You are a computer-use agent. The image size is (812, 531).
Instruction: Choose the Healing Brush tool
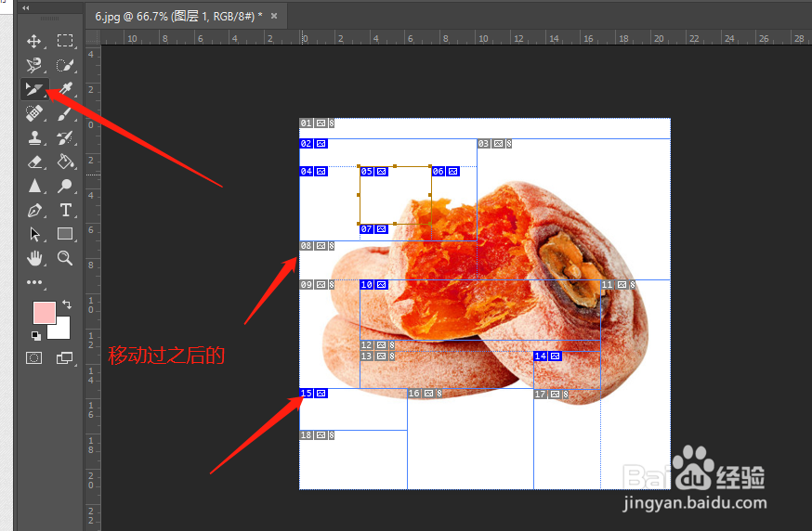point(34,113)
